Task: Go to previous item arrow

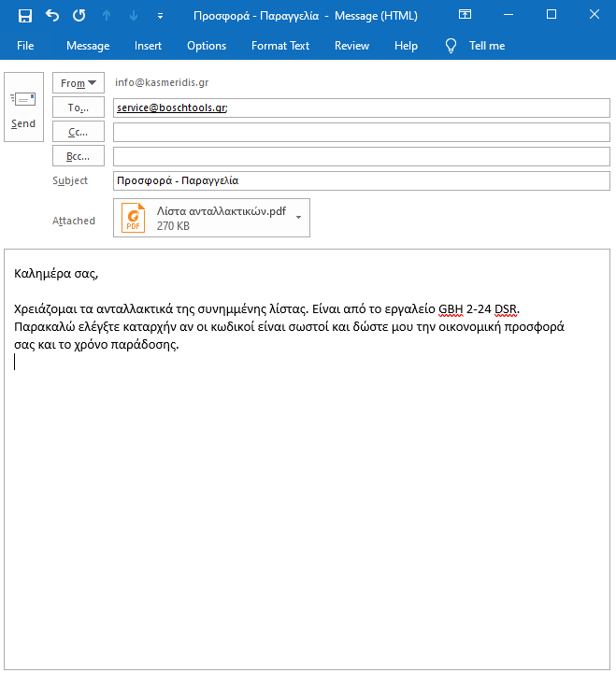Action: coord(107,16)
